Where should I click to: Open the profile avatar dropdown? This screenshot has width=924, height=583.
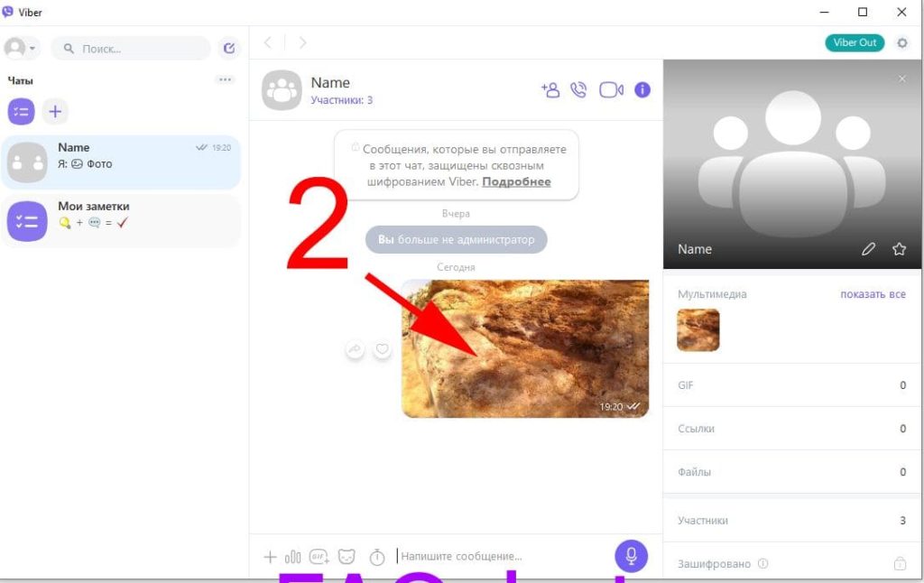pos(21,48)
